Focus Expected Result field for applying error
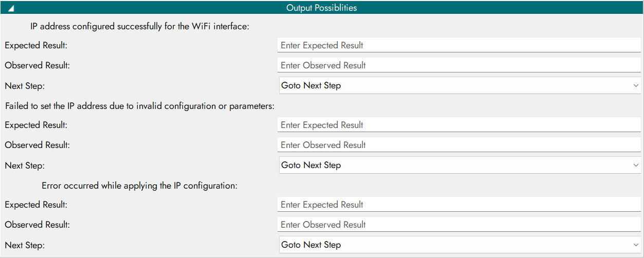The height and width of the screenshot is (258, 644). pyautogui.click(x=459, y=205)
